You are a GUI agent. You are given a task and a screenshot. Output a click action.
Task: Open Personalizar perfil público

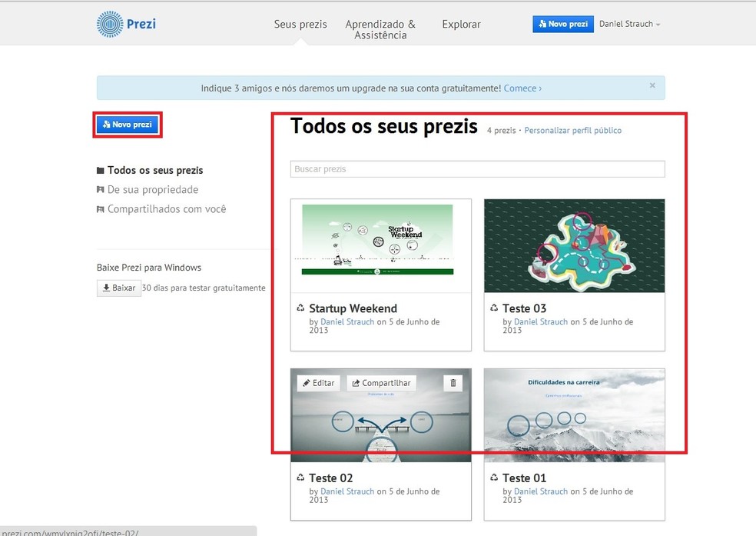(572, 130)
